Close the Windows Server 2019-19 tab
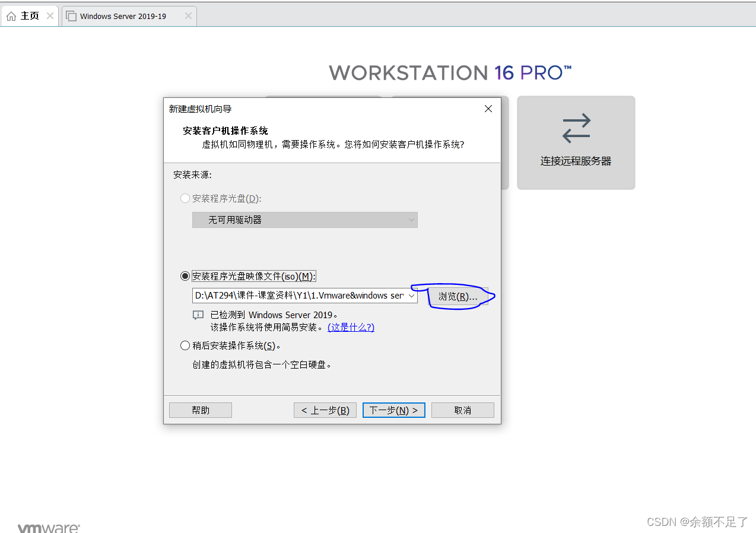The image size is (756, 533). [188, 16]
